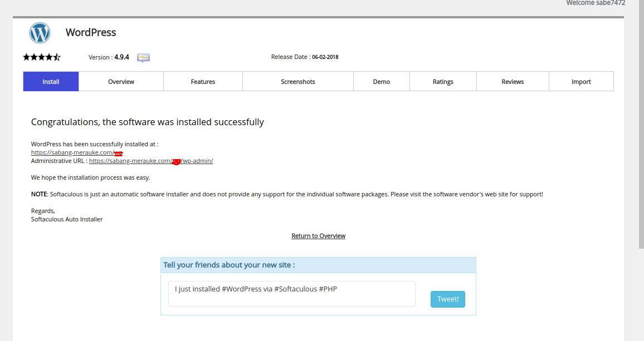This screenshot has height=341, width=644.
Task: Open the Administrative URL wp-admin link
Action: tap(150, 161)
